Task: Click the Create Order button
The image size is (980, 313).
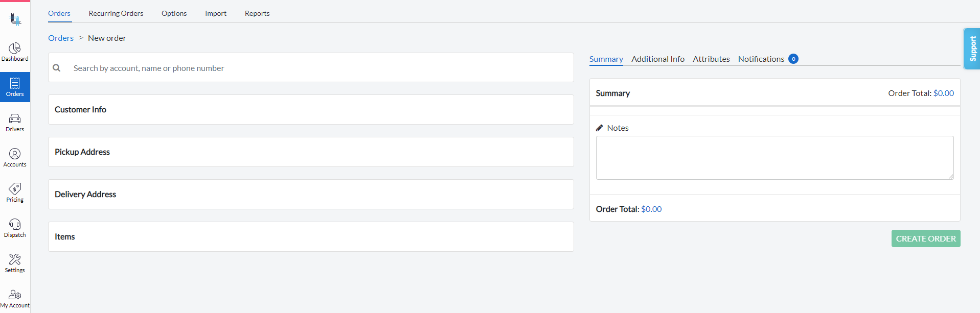Action: point(926,238)
